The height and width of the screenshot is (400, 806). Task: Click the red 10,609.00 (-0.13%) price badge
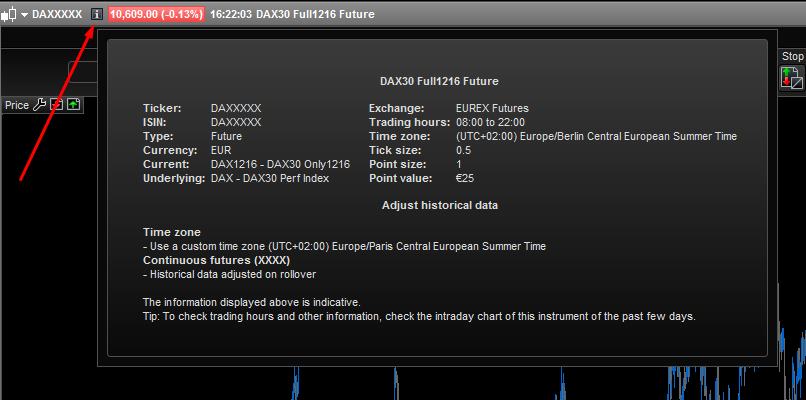pyautogui.click(x=157, y=15)
